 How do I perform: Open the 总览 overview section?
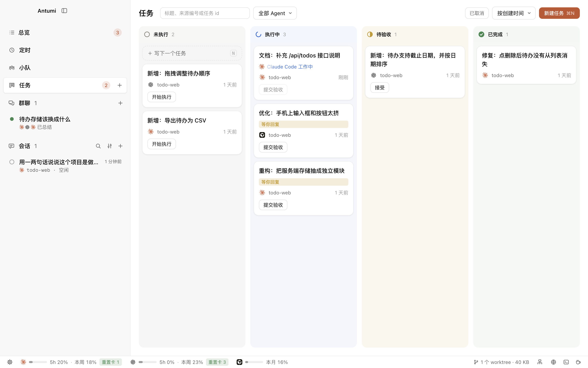click(x=65, y=32)
